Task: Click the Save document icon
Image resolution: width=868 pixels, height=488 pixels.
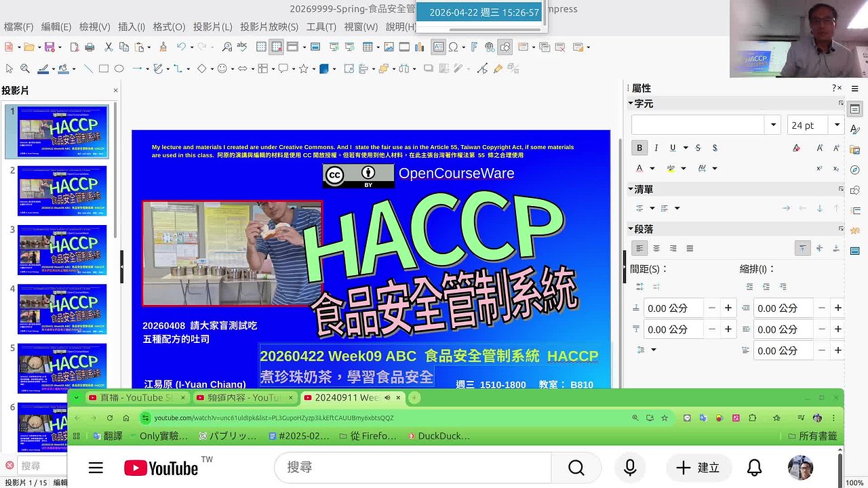Action: [49, 47]
